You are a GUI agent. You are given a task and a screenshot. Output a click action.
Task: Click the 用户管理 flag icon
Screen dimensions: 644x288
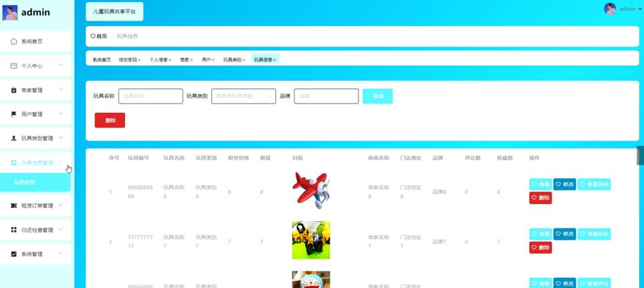click(13, 114)
